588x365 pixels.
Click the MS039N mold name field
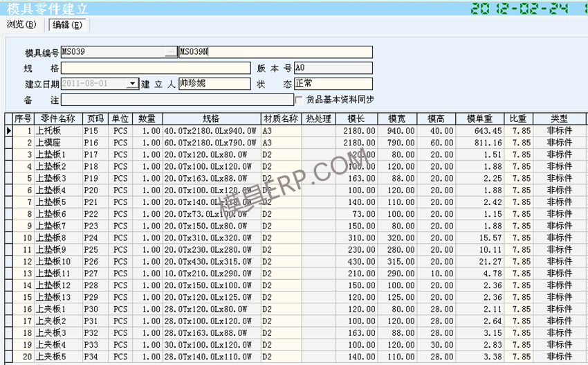pyautogui.click(x=275, y=52)
